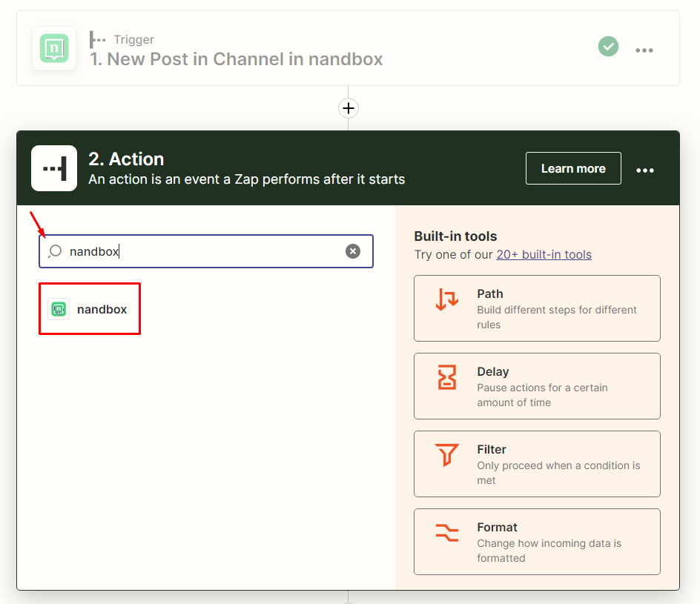Open the Action step three-dot menu

tap(645, 170)
